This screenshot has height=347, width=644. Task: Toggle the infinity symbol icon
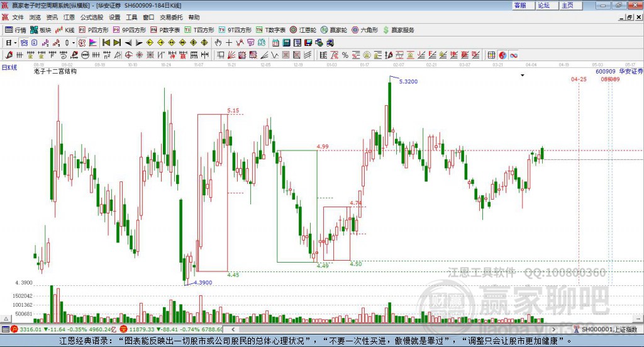513,55
